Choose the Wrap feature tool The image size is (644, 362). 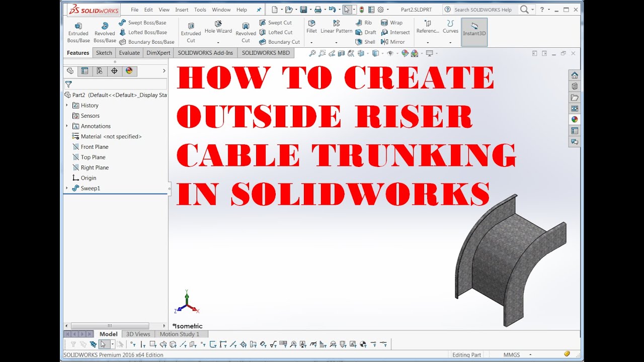tap(391, 23)
